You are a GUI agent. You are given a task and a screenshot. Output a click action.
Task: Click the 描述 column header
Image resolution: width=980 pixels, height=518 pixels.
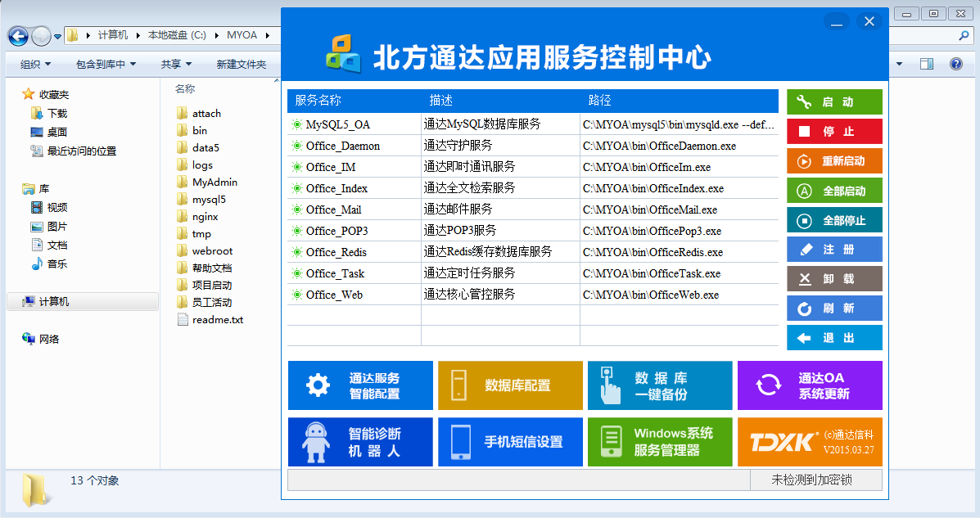point(441,100)
